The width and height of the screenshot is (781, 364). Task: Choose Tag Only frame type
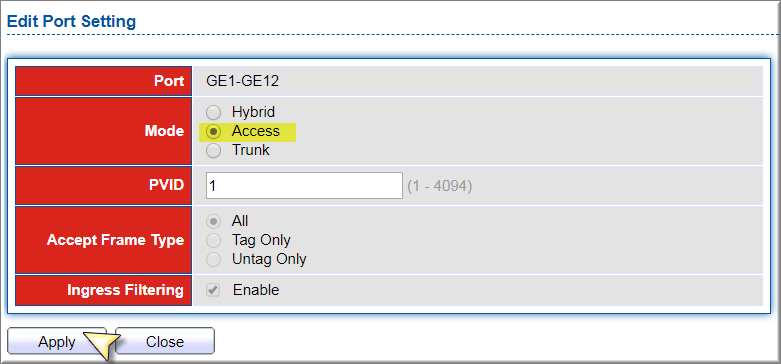pyautogui.click(x=213, y=241)
